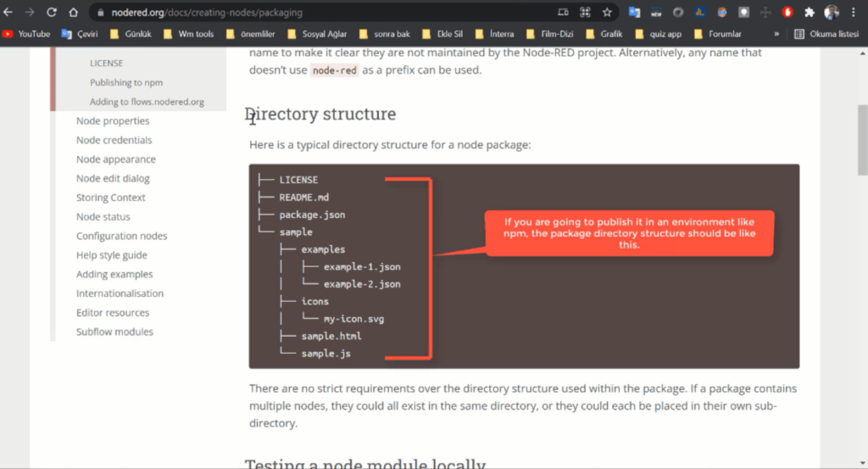868x469 pixels.
Task: Open Node properties docs page
Action: click(113, 120)
